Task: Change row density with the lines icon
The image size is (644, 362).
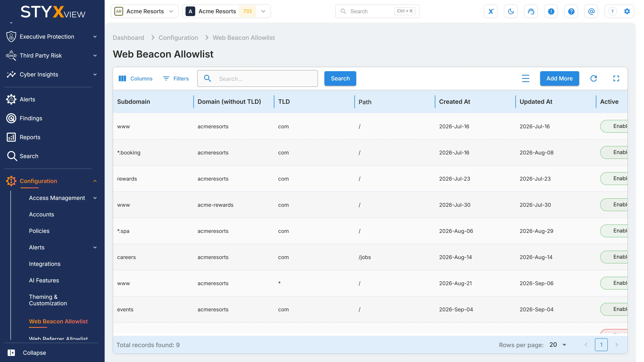Action: coord(525,78)
